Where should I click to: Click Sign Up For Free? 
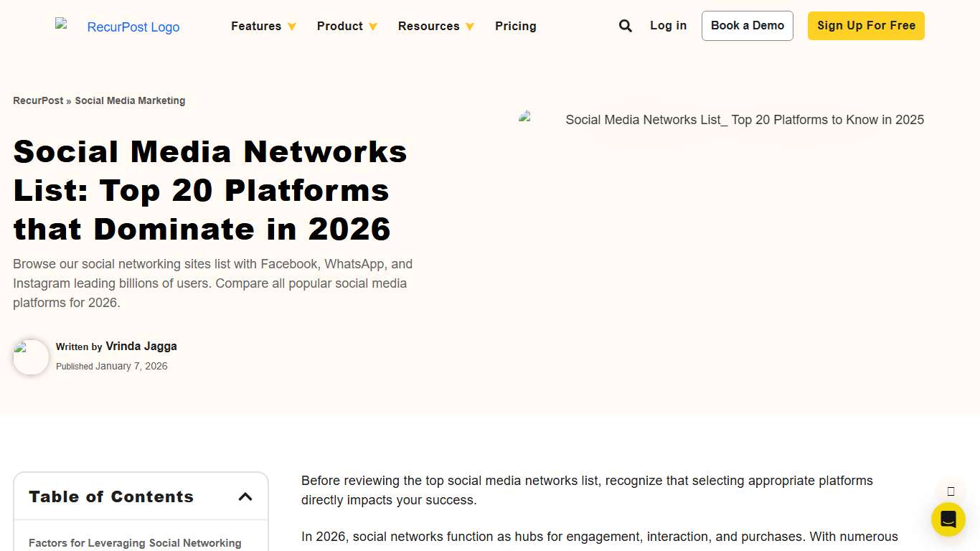pos(865,25)
